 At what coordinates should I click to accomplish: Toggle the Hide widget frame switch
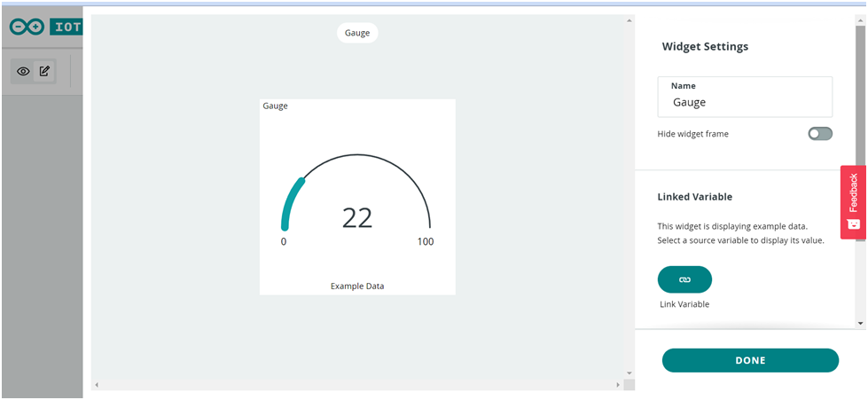820,134
